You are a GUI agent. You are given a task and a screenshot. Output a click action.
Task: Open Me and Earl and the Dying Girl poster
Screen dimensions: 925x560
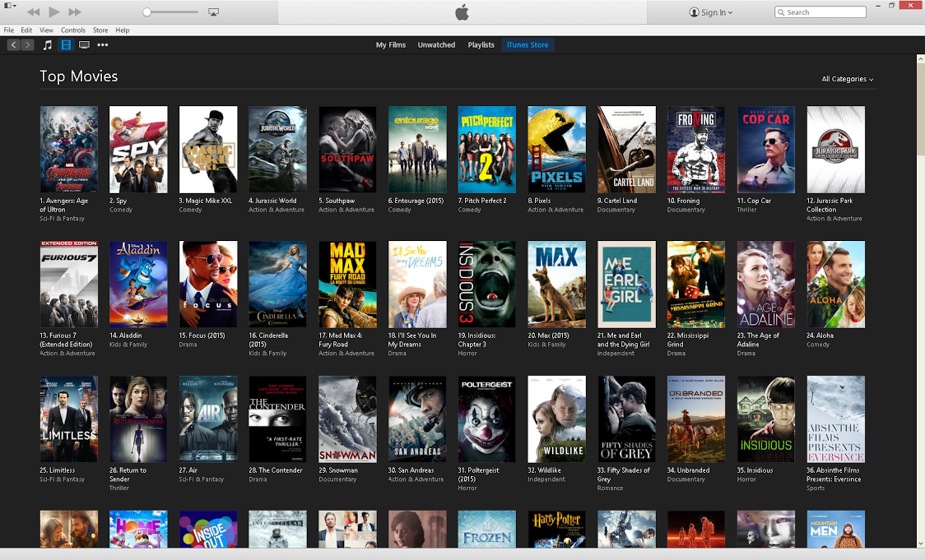[626, 285]
